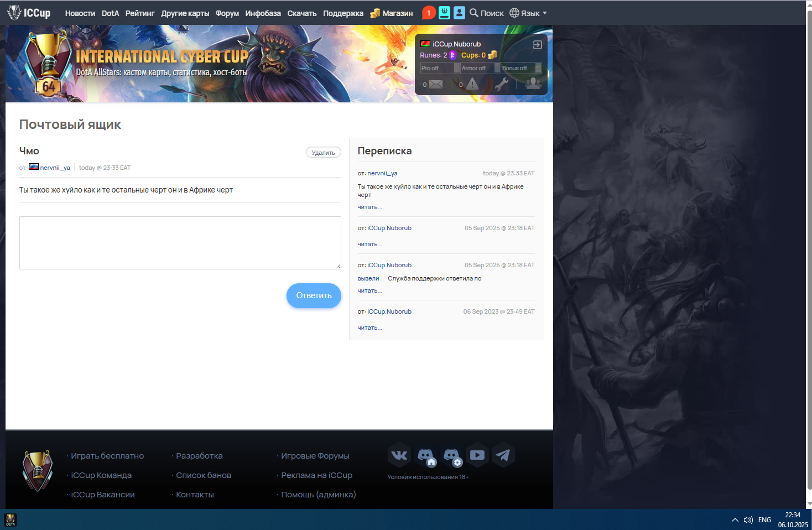This screenshot has width=812, height=530.
Task: Open Помощь (админка) footer link
Action: 319,495
